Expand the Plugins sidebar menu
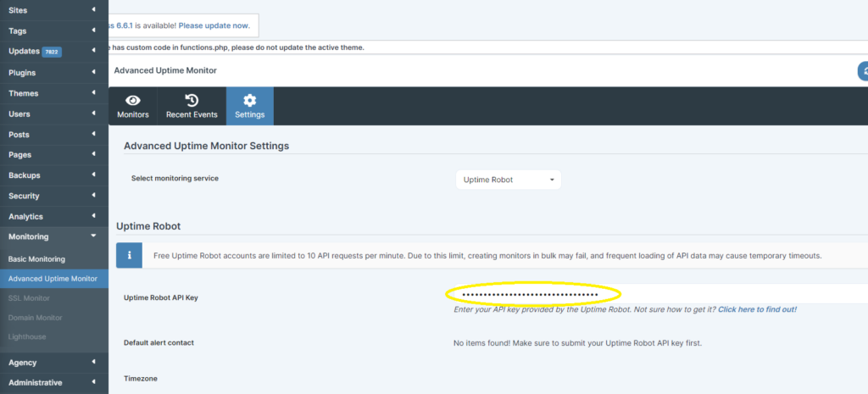The image size is (868, 394). [x=54, y=73]
